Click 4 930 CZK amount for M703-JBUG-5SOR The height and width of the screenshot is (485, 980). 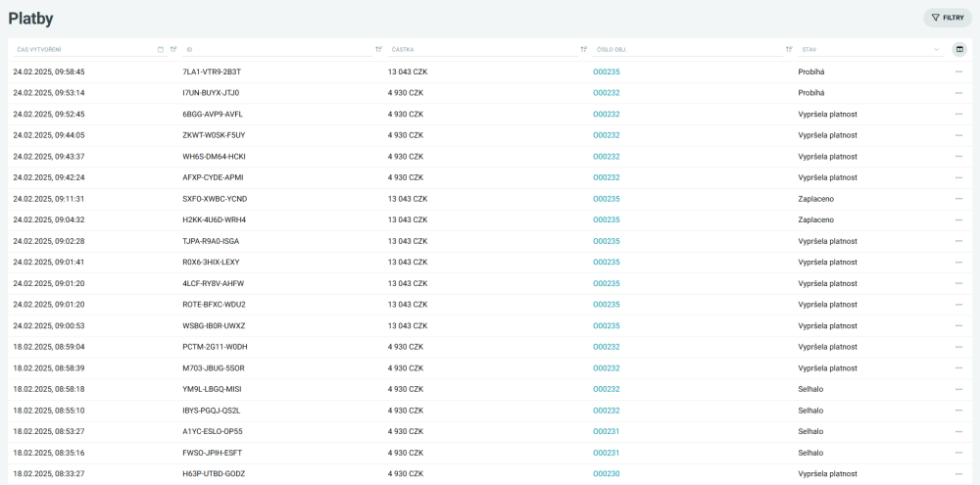point(406,368)
